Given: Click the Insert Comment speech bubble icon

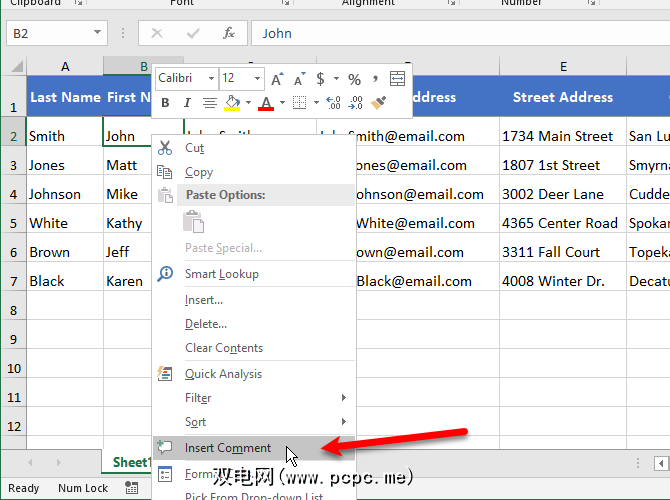Looking at the screenshot, I should click(x=165, y=447).
